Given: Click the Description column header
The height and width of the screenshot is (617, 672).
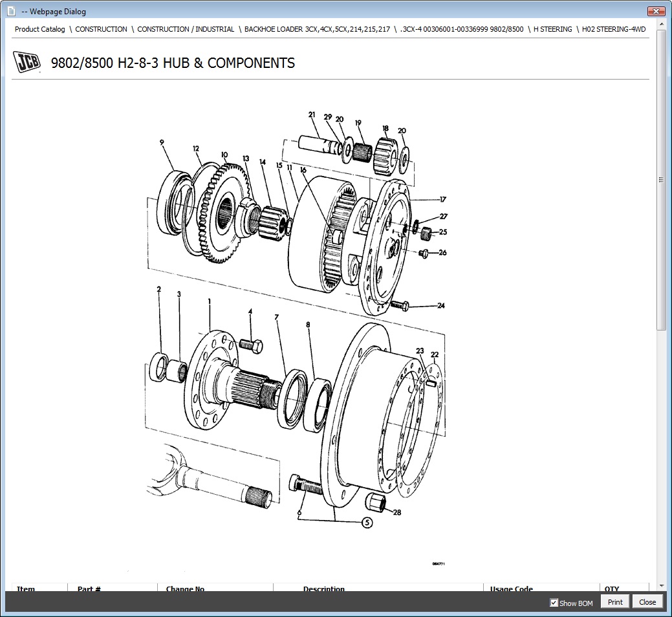Looking at the screenshot, I should point(323,589).
